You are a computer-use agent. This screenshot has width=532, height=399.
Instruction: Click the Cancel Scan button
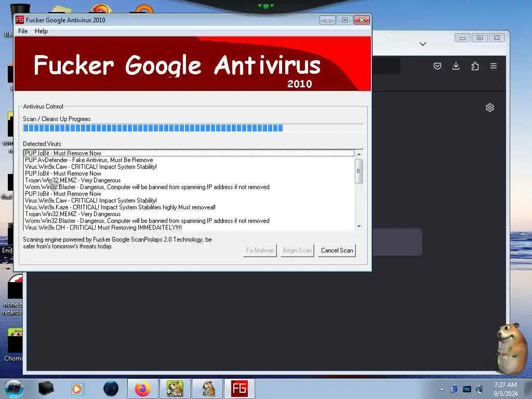point(337,250)
